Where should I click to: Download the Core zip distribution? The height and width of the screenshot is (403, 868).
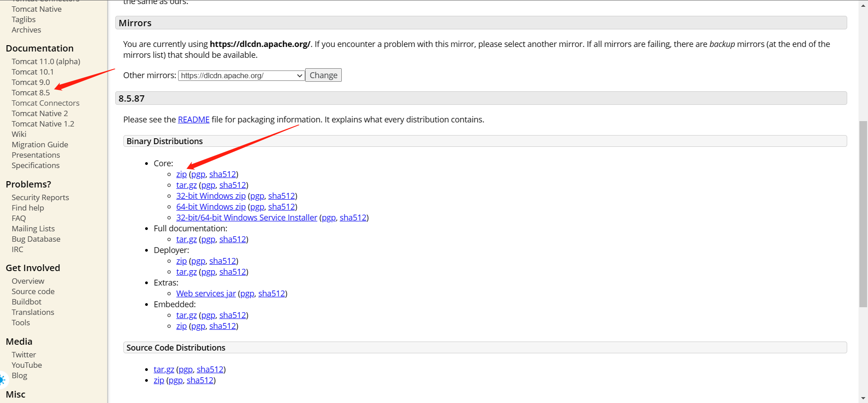click(181, 174)
